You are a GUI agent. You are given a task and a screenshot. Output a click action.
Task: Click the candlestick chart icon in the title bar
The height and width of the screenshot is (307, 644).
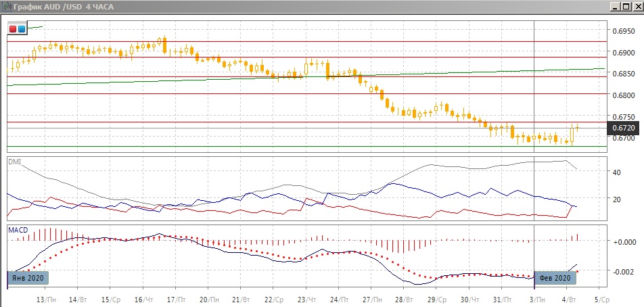(7, 7)
